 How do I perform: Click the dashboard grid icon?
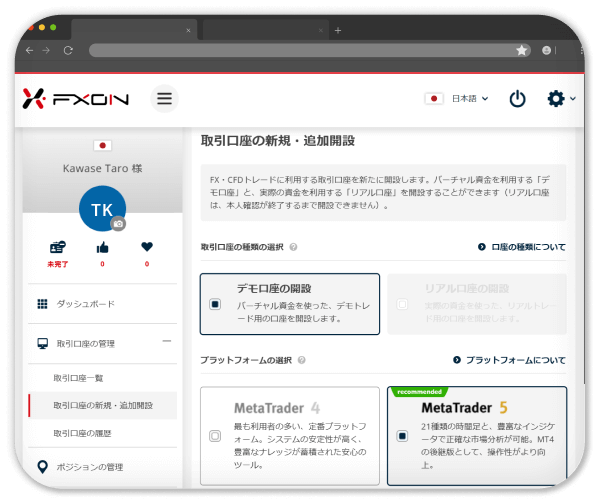[42, 304]
